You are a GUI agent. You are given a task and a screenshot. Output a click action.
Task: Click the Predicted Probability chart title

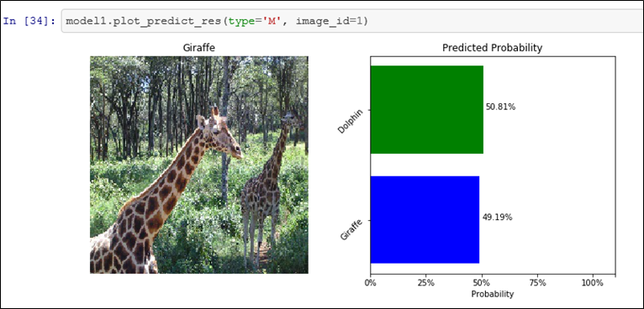coord(493,48)
